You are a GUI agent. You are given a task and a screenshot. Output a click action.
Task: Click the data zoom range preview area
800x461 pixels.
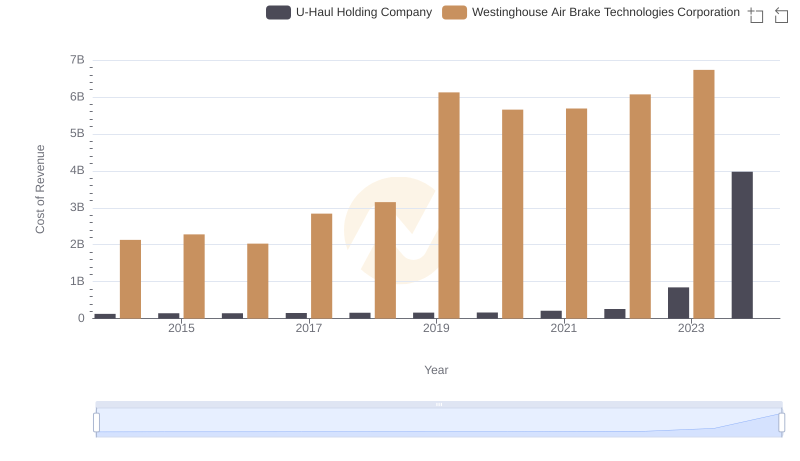439,422
